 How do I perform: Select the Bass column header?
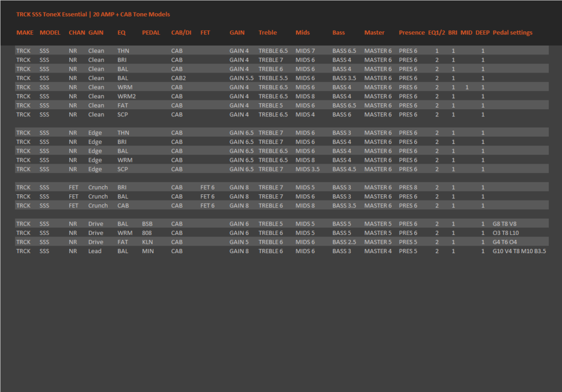pos(338,32)
